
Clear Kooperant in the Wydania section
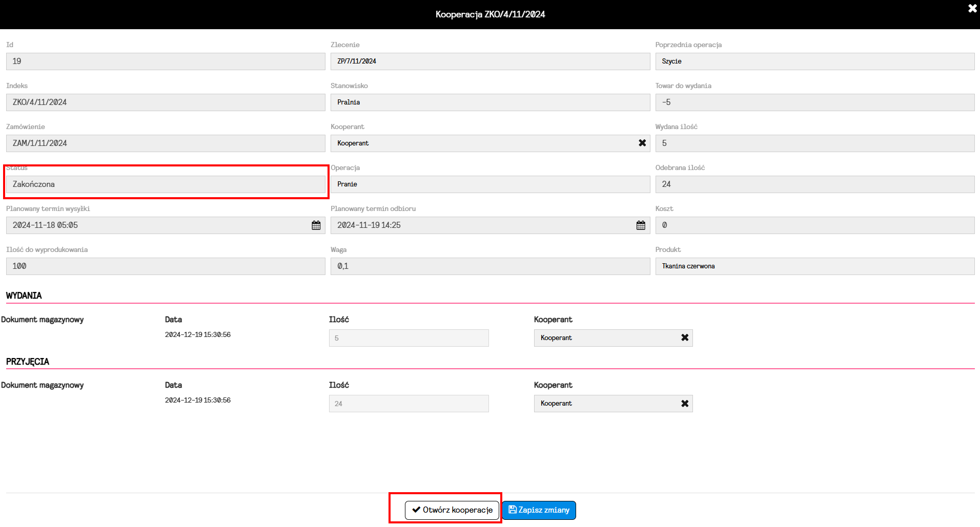click(x=685, y=338)
